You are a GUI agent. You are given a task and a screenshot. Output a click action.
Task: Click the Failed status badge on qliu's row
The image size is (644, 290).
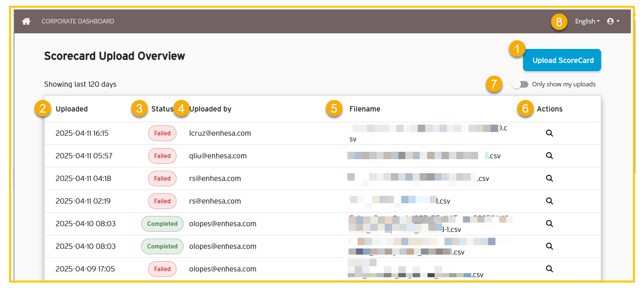(x=162, y=155)
